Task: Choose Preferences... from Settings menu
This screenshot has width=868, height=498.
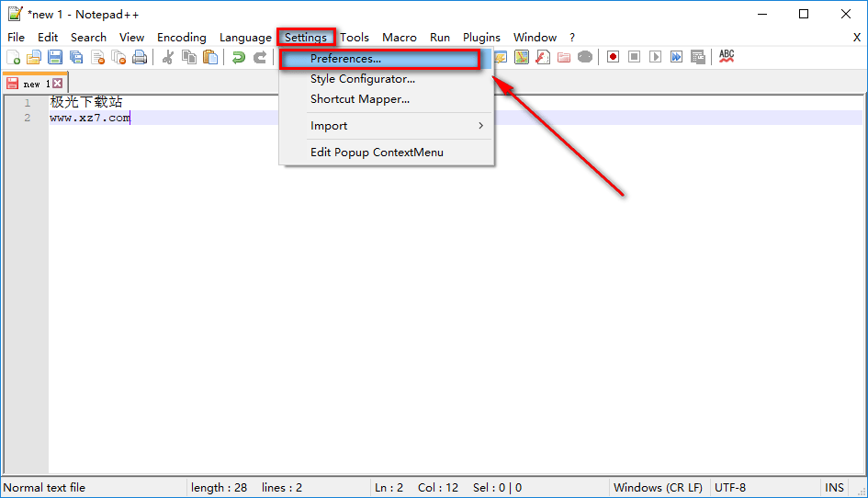Action: click(386, 59)
